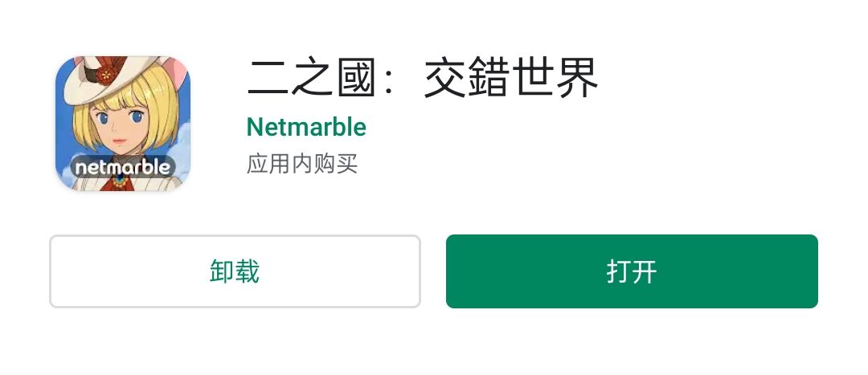Click the 卸载 button
This screenshot has height=375, width=868.
point(235,271)
